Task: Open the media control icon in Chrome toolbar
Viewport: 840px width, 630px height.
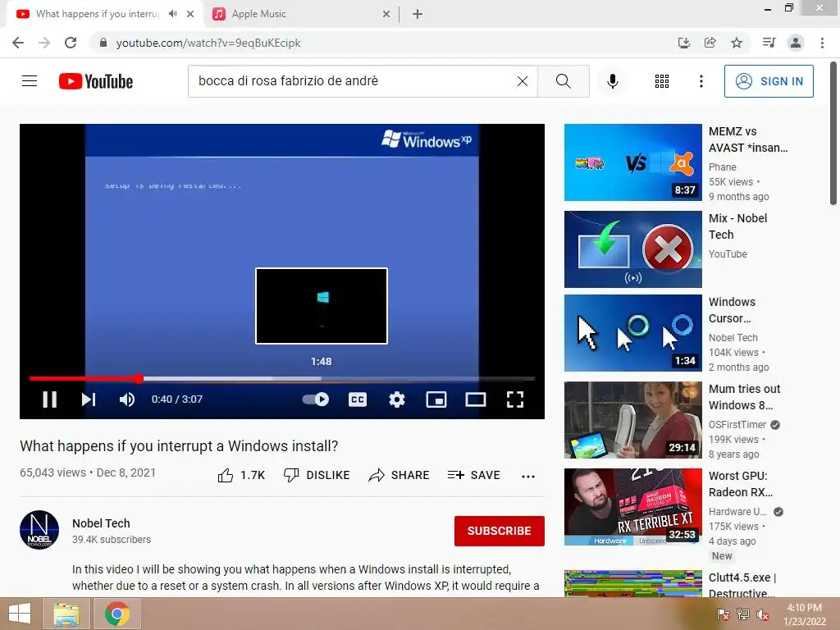Action: click(x=769, y=43)
